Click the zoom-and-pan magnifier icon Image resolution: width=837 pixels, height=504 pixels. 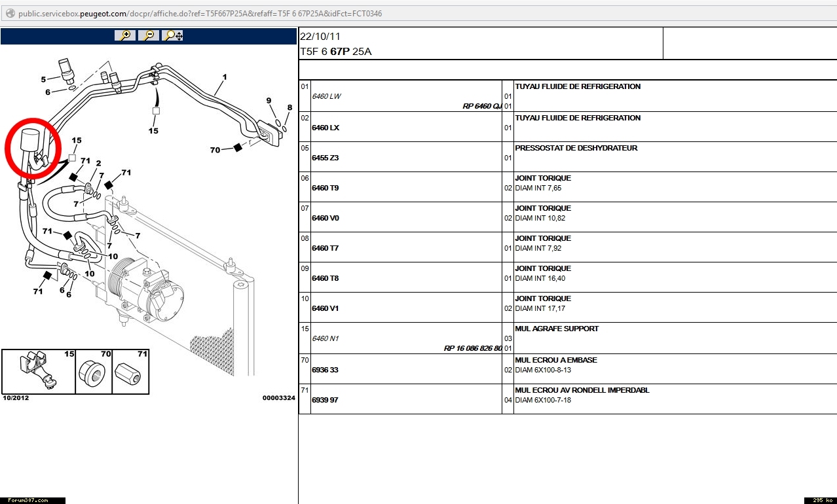point(173,35)
